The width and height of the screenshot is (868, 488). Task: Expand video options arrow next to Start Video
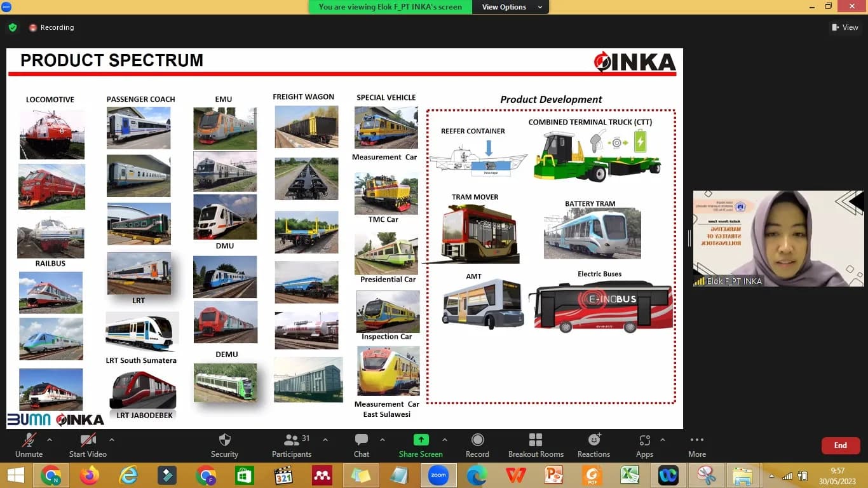(x=112, y=440)
